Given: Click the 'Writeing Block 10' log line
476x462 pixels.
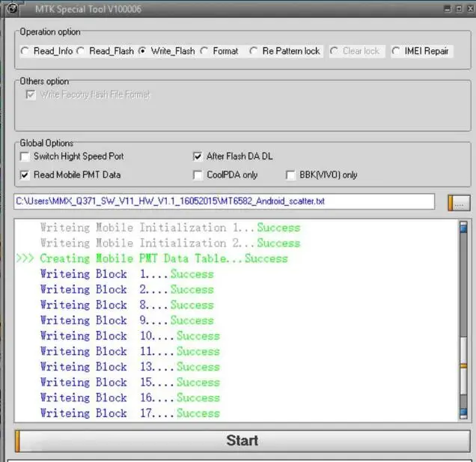Looking at the screenshot, I should (x=130, y=336).
